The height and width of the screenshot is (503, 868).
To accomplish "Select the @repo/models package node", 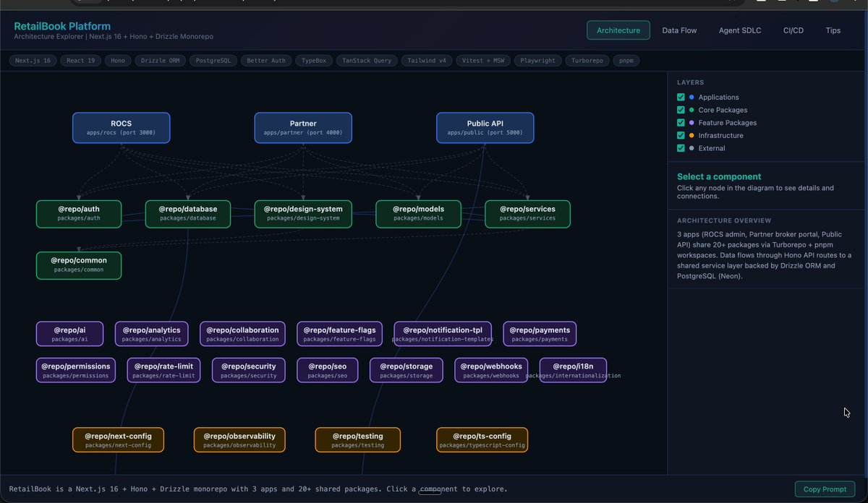I will point(419,213).
